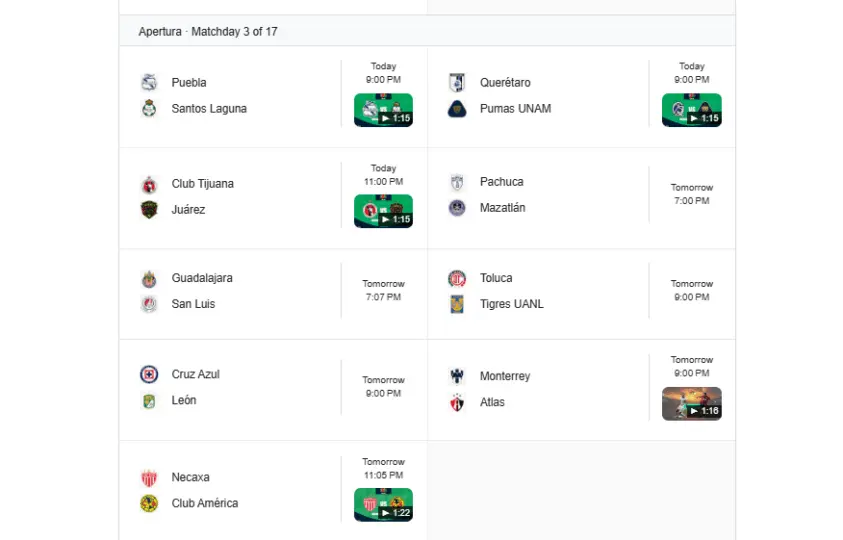Click the Toluca crest icon
This screenshot has width=843, height=540.
tap(457, 278)
